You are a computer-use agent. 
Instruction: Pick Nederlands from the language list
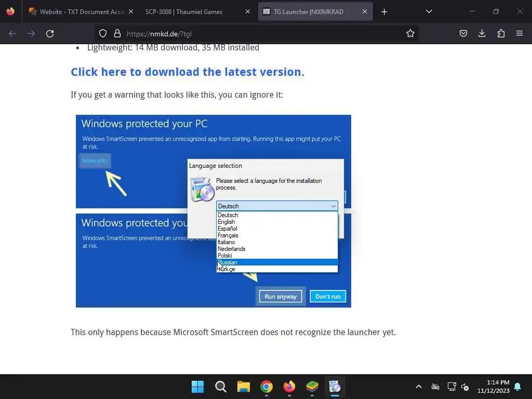tap(277, 249)
